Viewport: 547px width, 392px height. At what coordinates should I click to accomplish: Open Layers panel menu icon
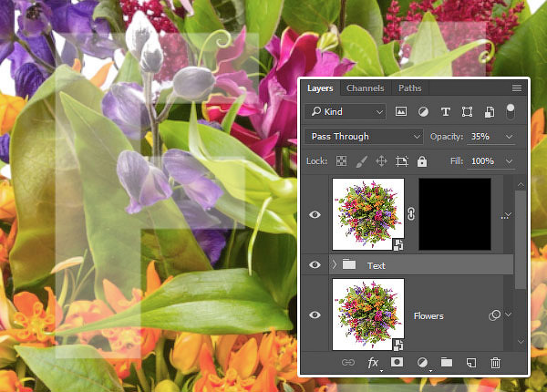pyautogui.click(x=517, y=88)
